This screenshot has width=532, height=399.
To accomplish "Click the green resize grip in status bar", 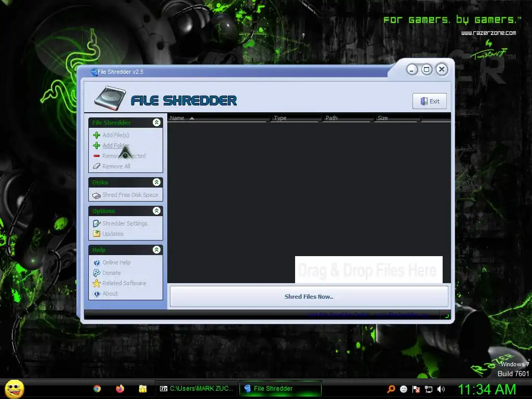I will [447, 316].
